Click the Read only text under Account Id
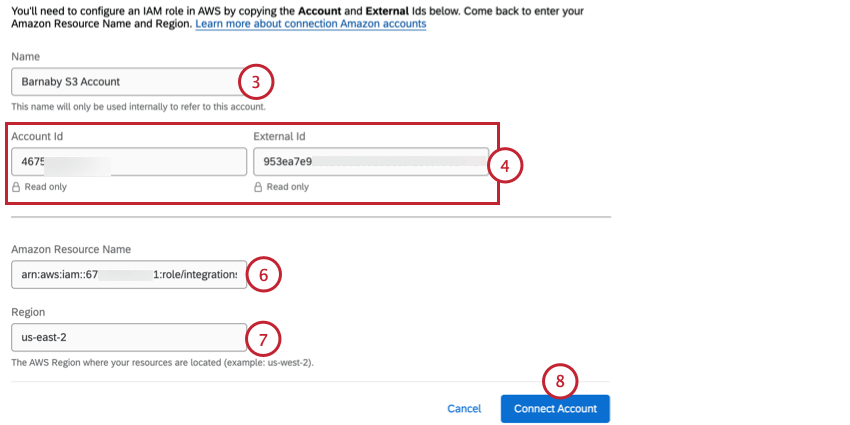This screenshot has height=425, width=850. coord(46,187)
